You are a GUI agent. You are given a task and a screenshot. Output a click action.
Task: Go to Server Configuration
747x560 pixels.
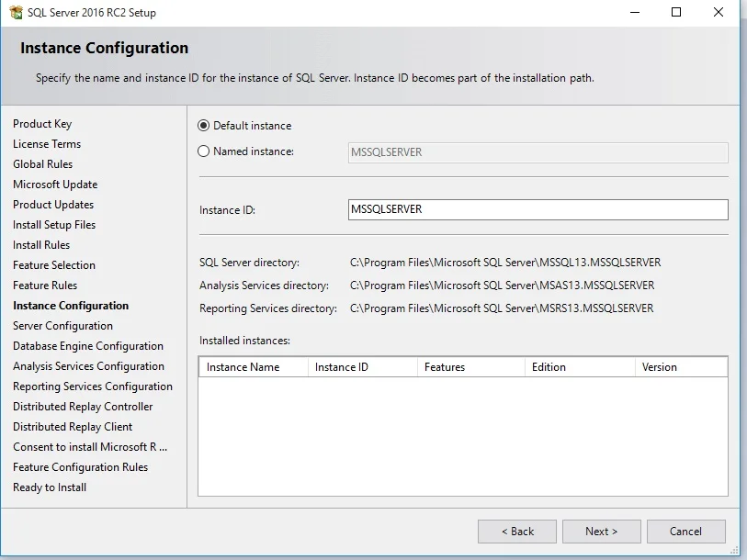click(x=62, y=325)
